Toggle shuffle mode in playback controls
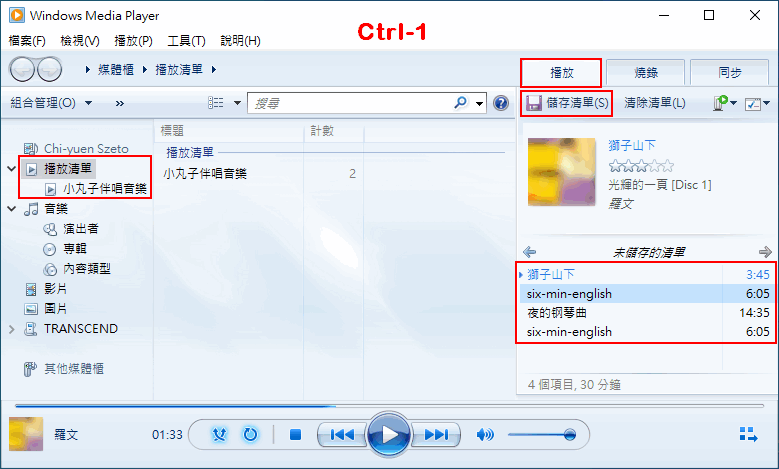Screen dimensions: 779x469 [x=219, y=435]
